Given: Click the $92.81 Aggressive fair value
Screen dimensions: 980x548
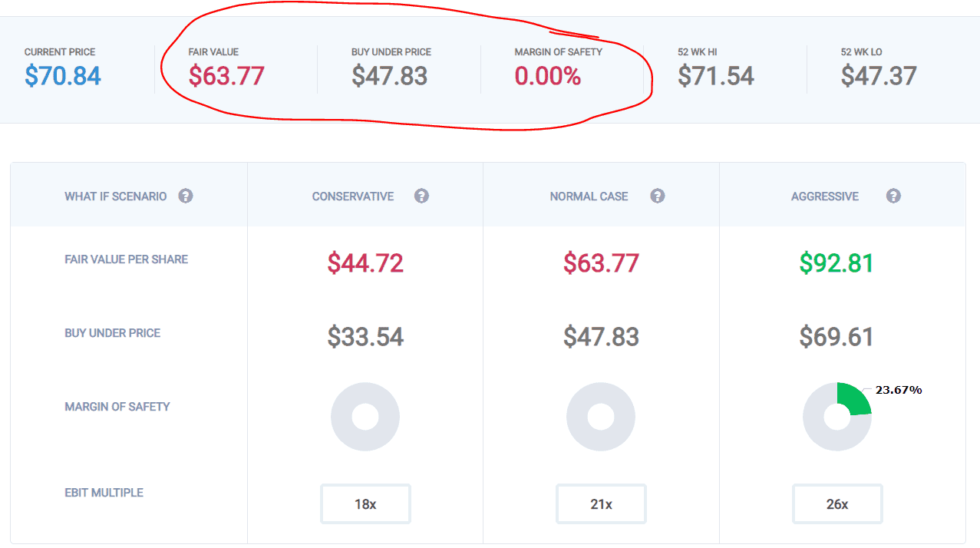Looking at the screenshot, I should tap(836, 263).
